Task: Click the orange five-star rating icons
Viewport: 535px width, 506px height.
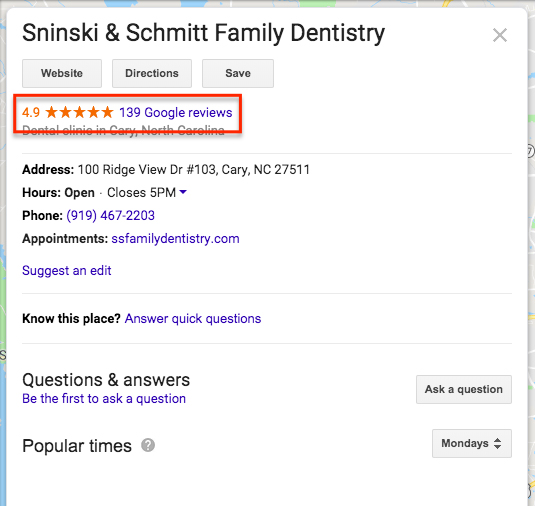Action: click(79, 112)
